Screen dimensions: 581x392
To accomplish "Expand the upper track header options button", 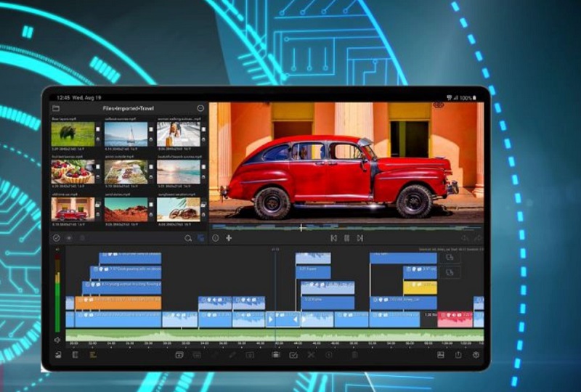I will pos(450,258).
